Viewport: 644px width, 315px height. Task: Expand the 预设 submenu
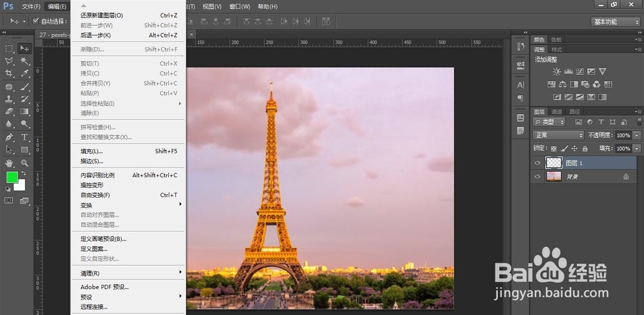(129, 296)
